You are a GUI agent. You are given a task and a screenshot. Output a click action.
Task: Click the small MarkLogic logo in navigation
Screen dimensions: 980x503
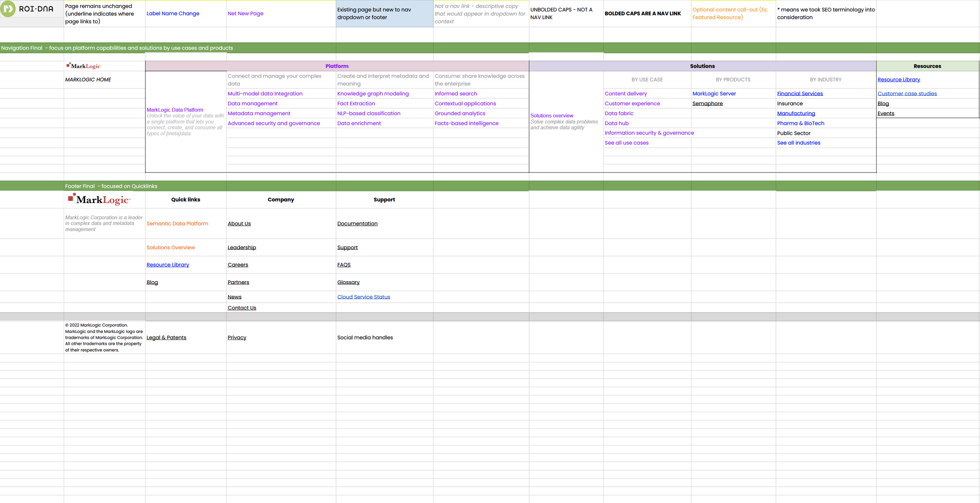(83, 66)
